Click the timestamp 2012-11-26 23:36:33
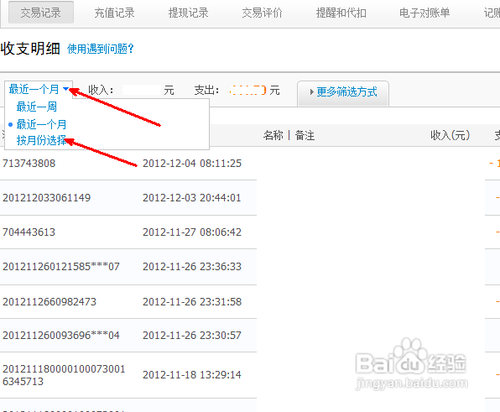This screenshot has height=412, width=500. click(192, 266)
